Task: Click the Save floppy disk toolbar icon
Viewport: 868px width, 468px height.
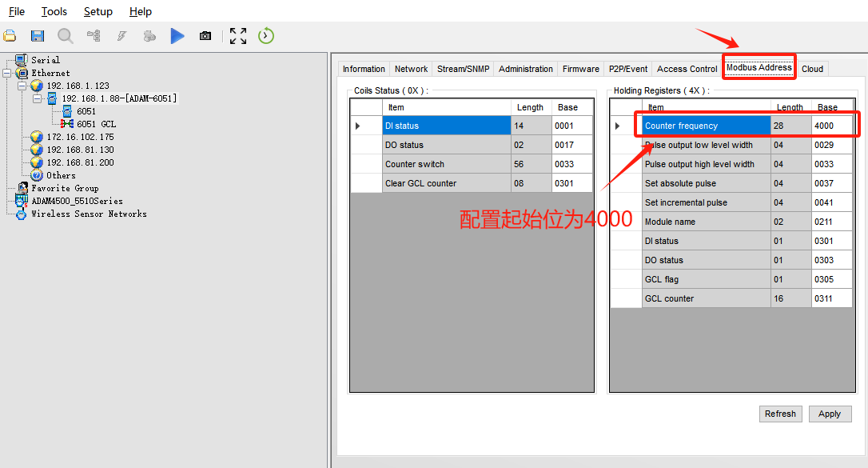Action: click(x=38, y=36)
